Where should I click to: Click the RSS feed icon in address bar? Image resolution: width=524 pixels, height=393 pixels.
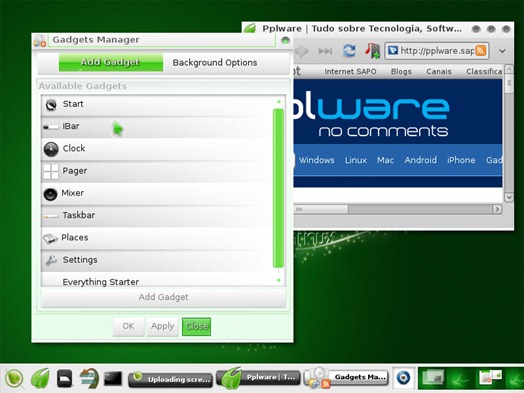click(x=481, y=50)
